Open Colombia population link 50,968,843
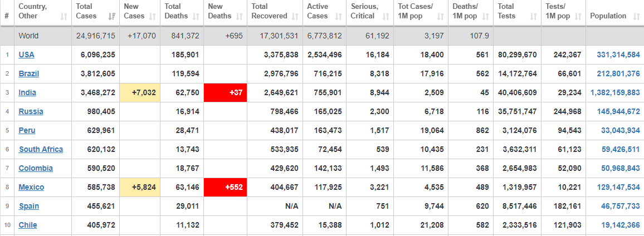 click(x=620, y=168)
